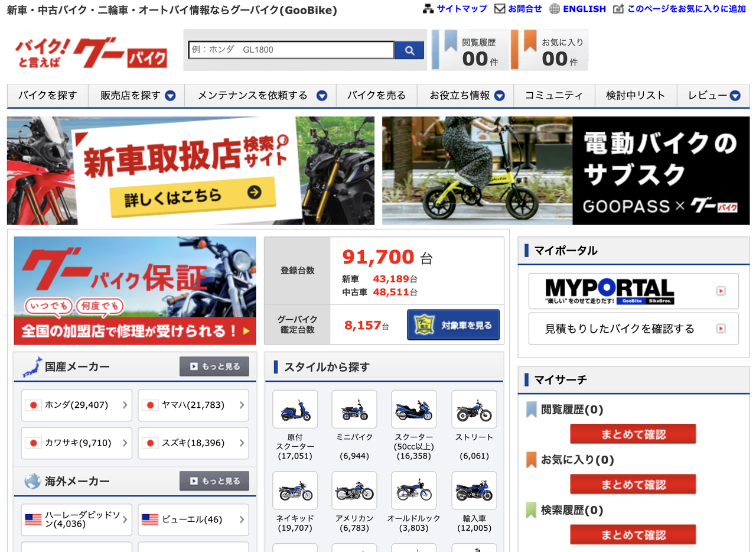Click まとめて確認 under 検索履歴
This screenshot has width=756, height=552.
tap(633, 535)
